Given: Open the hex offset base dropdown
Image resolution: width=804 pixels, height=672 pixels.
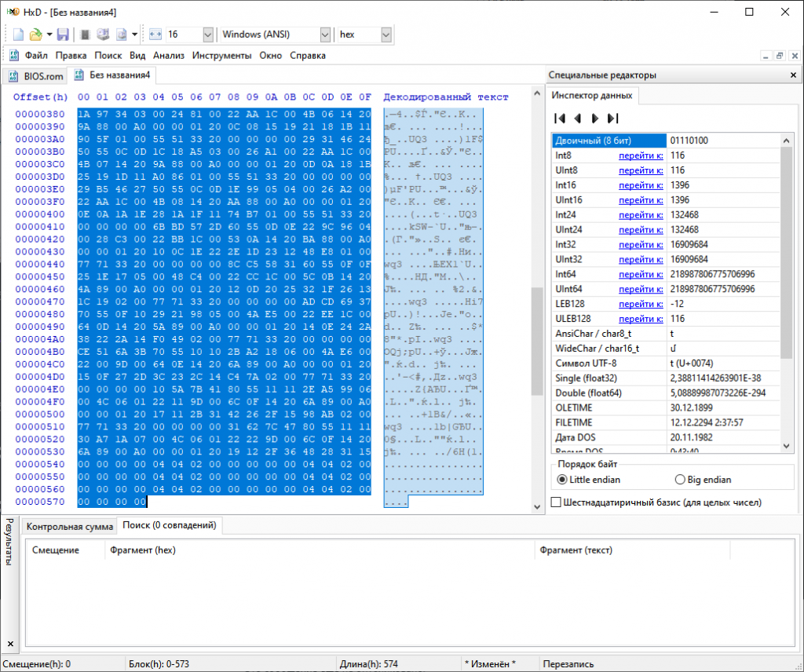Looking at the screenshot, I should click(386, 35).
